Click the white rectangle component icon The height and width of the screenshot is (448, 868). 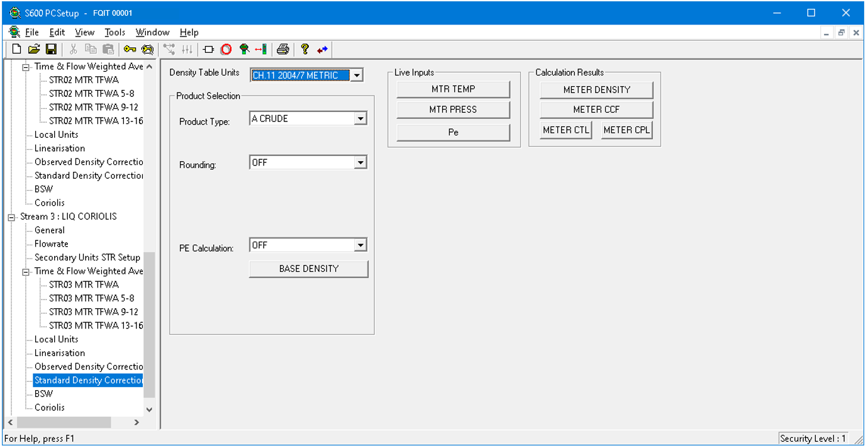pos(209,49)
